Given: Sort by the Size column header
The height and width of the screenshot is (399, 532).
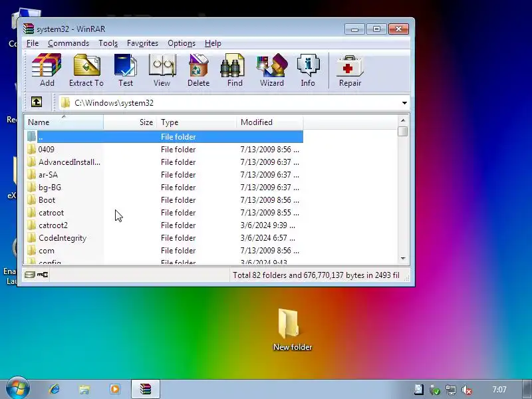Looking at the screenshot, I should [x=130, y=122].
